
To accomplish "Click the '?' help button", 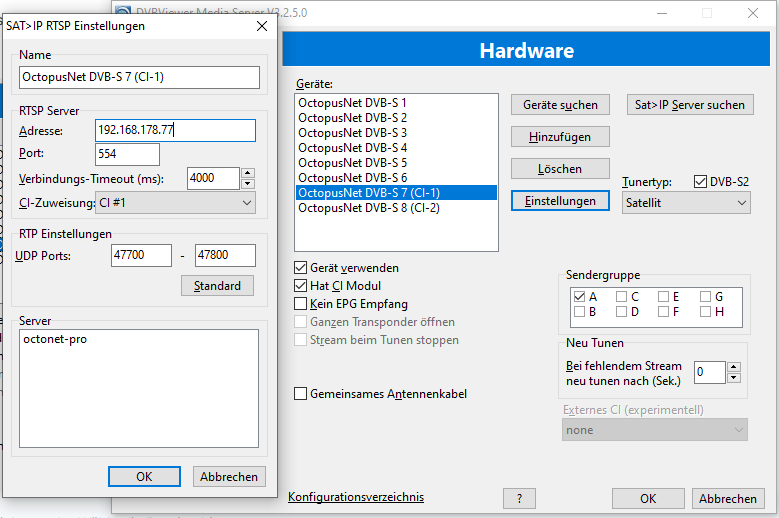I will click(519, 498).
